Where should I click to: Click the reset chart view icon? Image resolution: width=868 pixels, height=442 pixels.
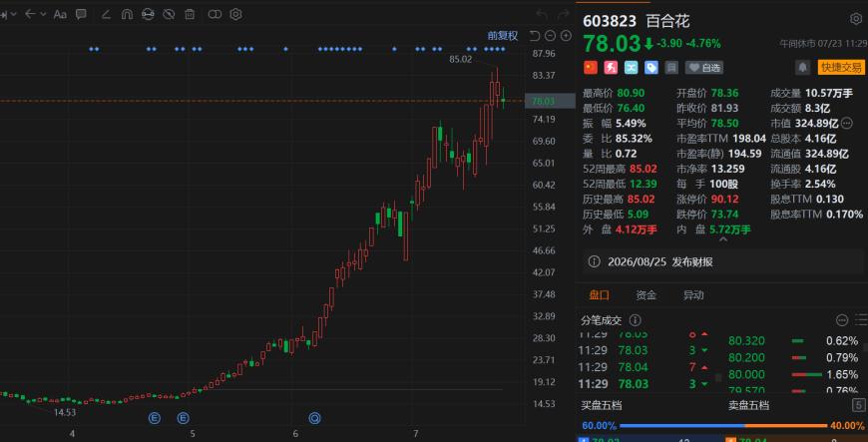[534, 36]
